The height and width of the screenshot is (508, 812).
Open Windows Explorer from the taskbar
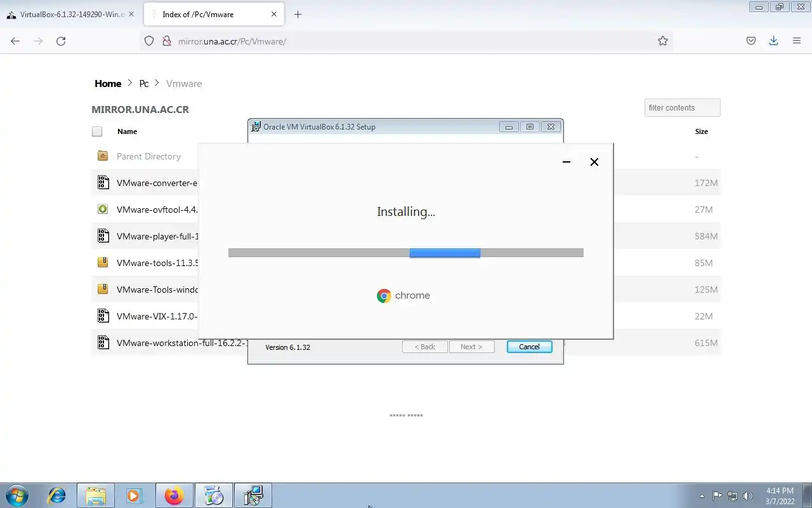pyautogui.click(x=96, y=495)
